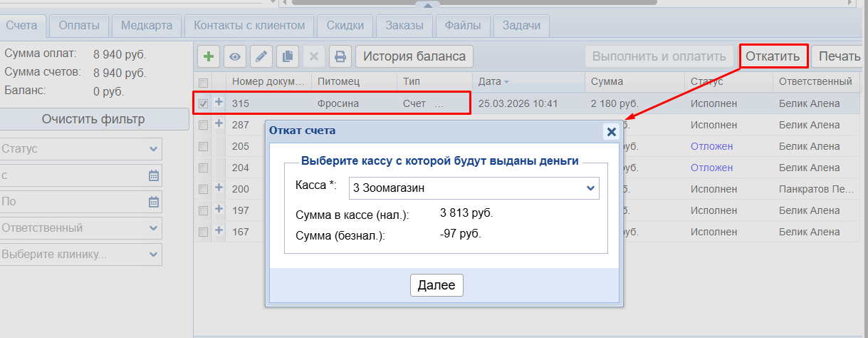
Task: Click the green plus add invoice icon
Action: pos(208,56)
